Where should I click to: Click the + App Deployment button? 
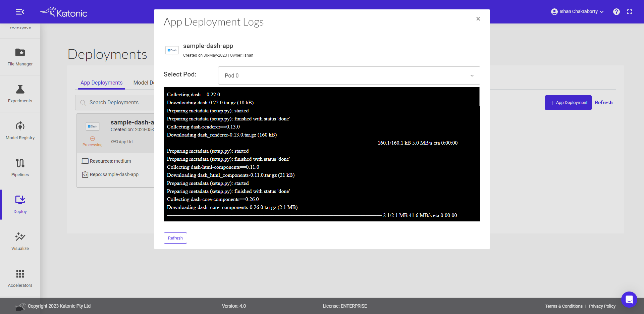pos(568,103)
